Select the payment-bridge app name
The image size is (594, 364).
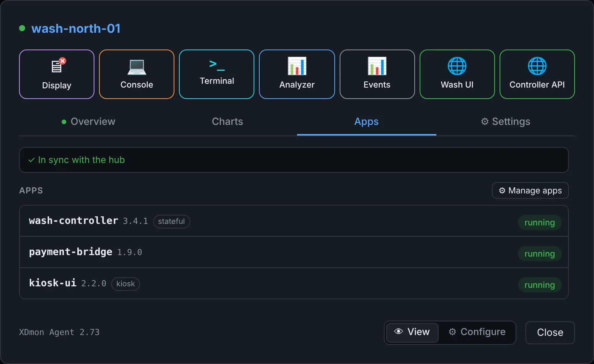70,252
